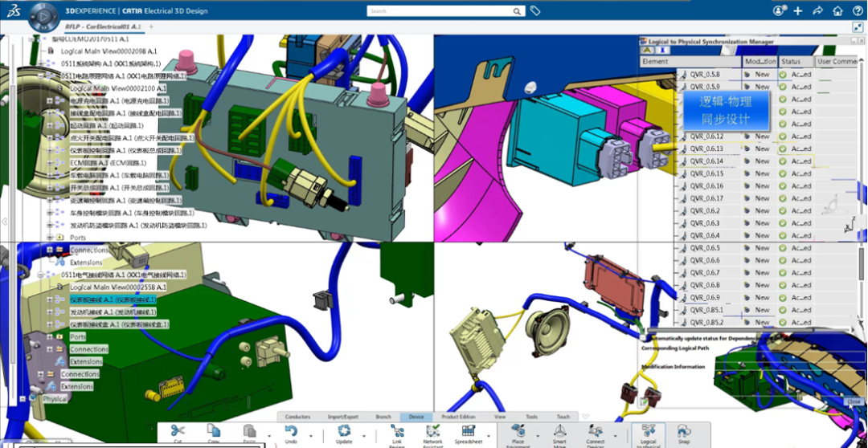Open the 3DEXPERIENCE compass play button
868x448 pixels.
pos(43,17)
